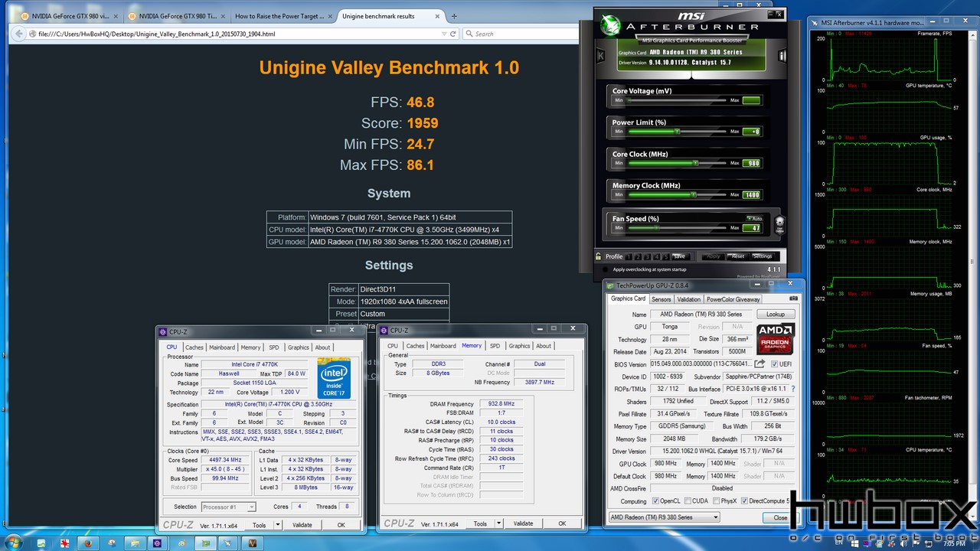Click the Memory Clock value box 1400

(x=752, y=194)
